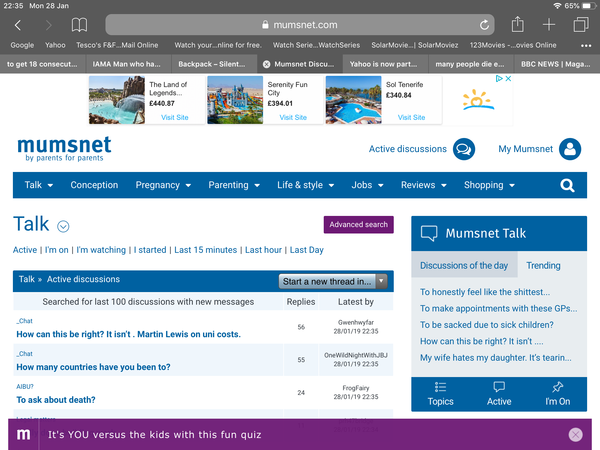This screenshot has height=450, width=600.
Task: Click the Active discussions breadcrumb
Action: click(x=83, y=279)
